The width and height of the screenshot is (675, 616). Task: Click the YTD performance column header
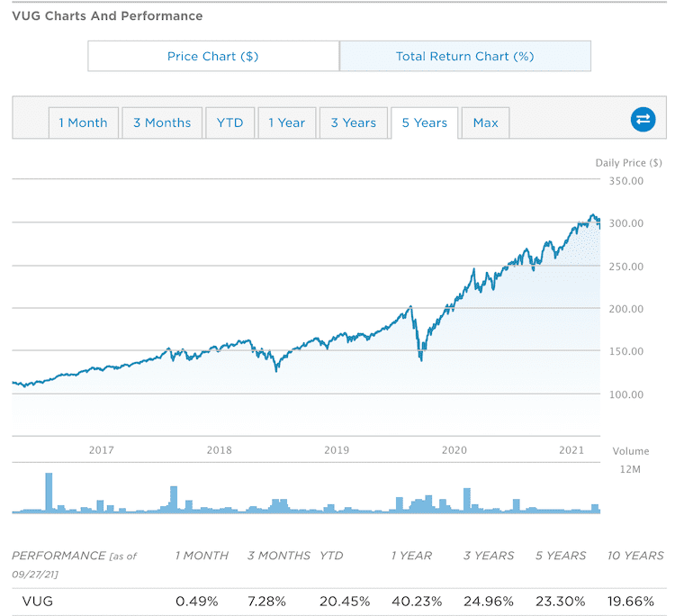[x=331, y=556]
